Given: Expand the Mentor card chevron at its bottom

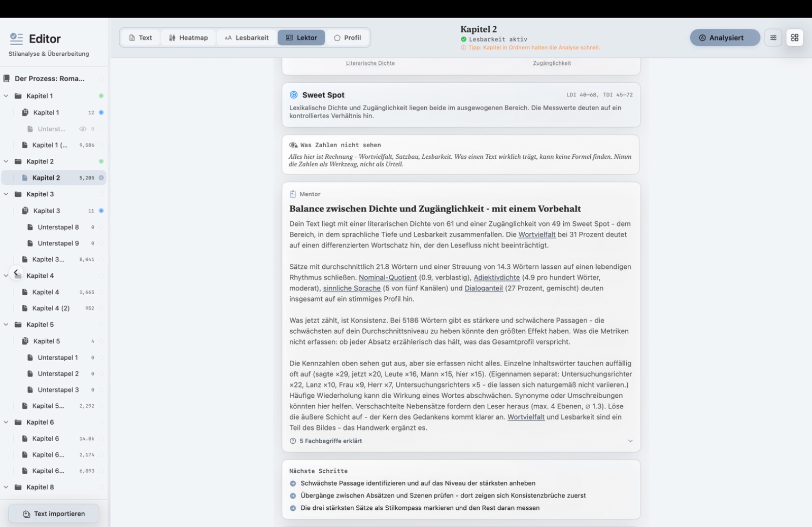Looking at the screenshot, I should tap(630, 441).
